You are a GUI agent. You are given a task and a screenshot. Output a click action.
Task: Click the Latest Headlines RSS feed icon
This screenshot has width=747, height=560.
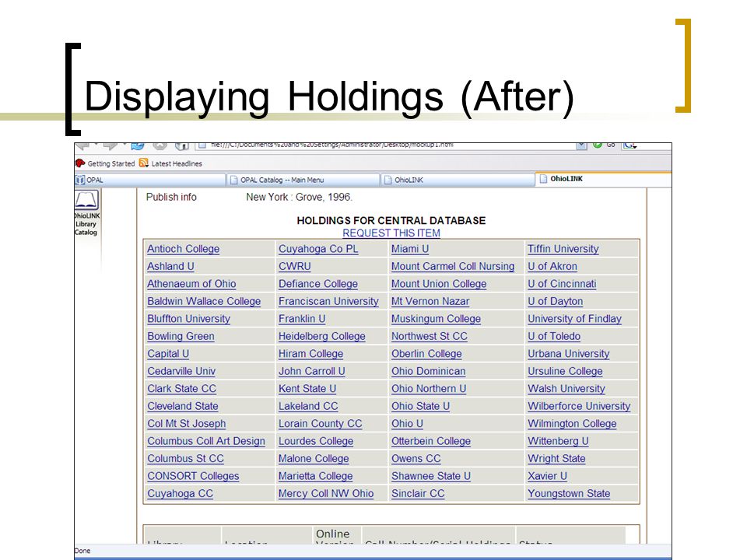[x=143, y=163]
